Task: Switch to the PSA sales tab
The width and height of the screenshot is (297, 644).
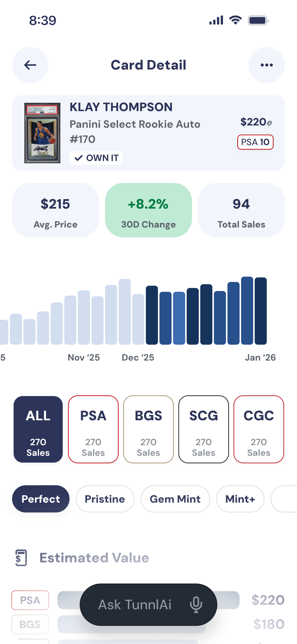Action: click(x=93, y=429)
